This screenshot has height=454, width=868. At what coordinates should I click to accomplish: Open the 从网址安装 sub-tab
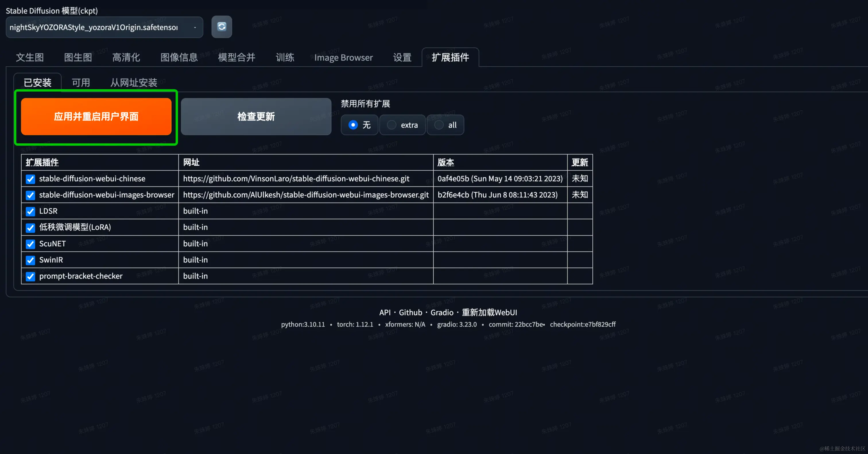pos(134,82)
